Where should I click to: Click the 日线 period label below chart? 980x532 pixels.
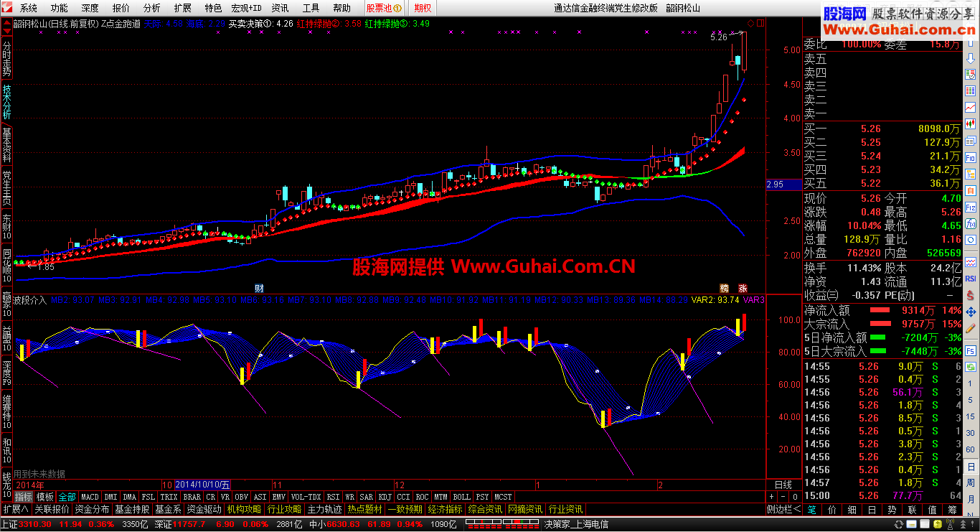pyautogui.click(x=783, y=485)
